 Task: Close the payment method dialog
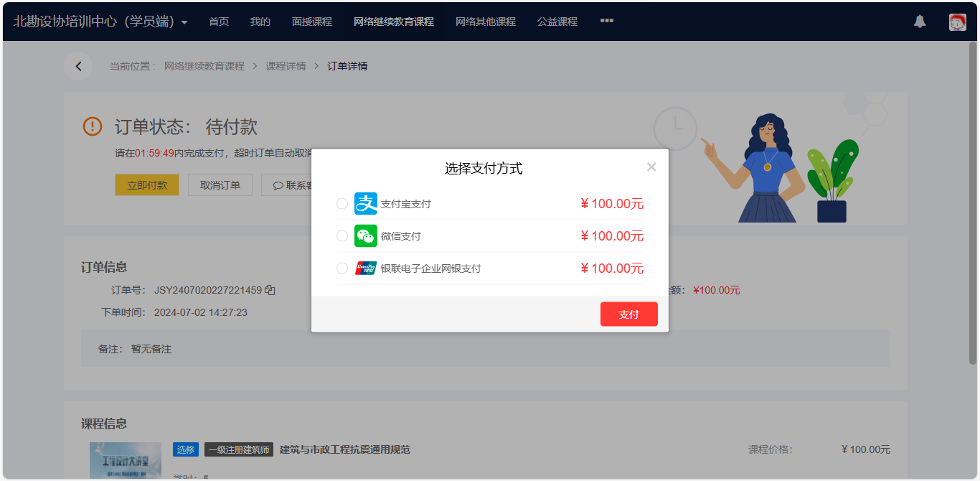pos(651,167)
